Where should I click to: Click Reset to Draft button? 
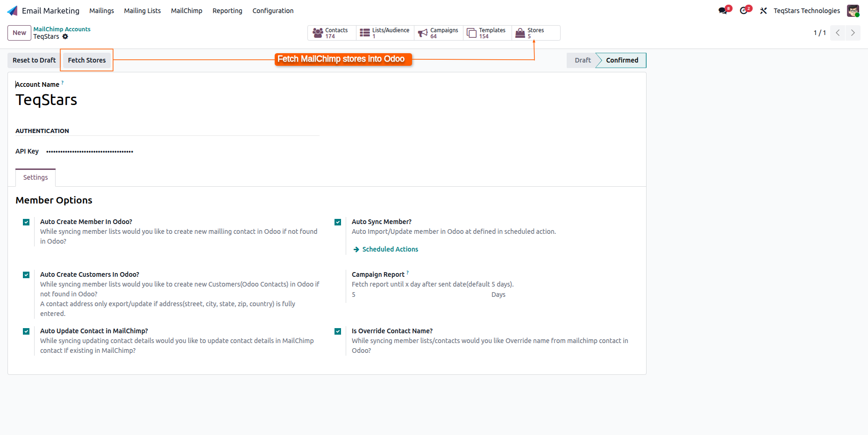[x=34, y=60]
